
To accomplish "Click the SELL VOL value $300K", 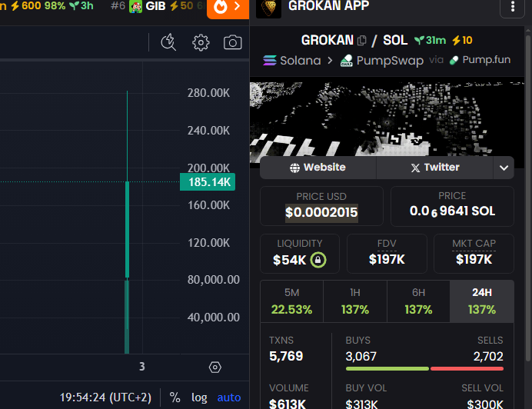I will tap(485, 404).
